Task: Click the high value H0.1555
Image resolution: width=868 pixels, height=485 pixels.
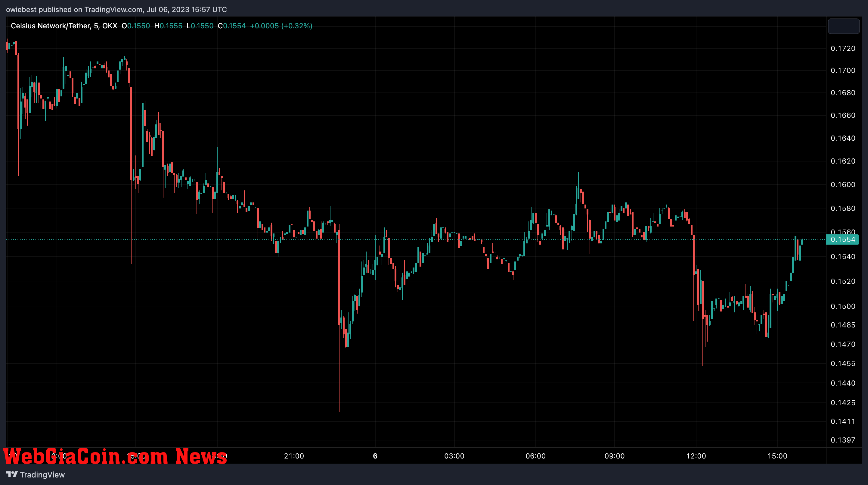Action: coord(168,26)
